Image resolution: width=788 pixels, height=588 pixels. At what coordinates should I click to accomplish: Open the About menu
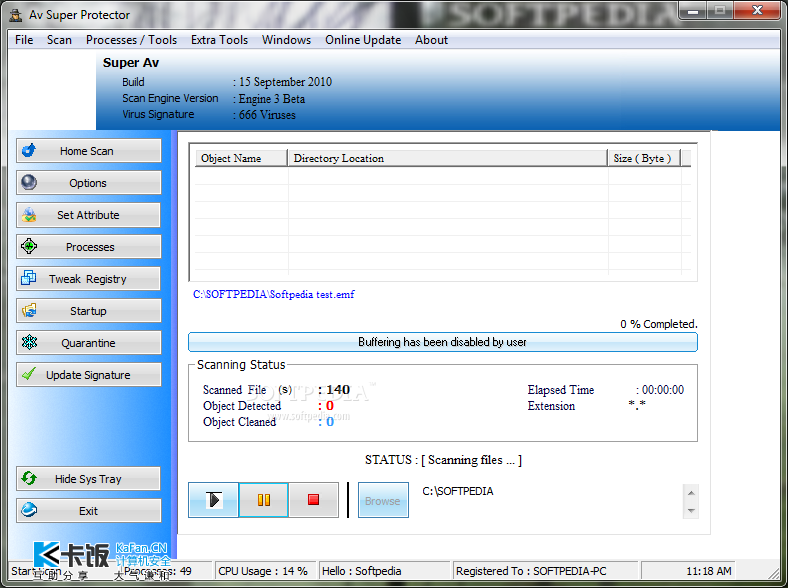(x=431, y=40)
